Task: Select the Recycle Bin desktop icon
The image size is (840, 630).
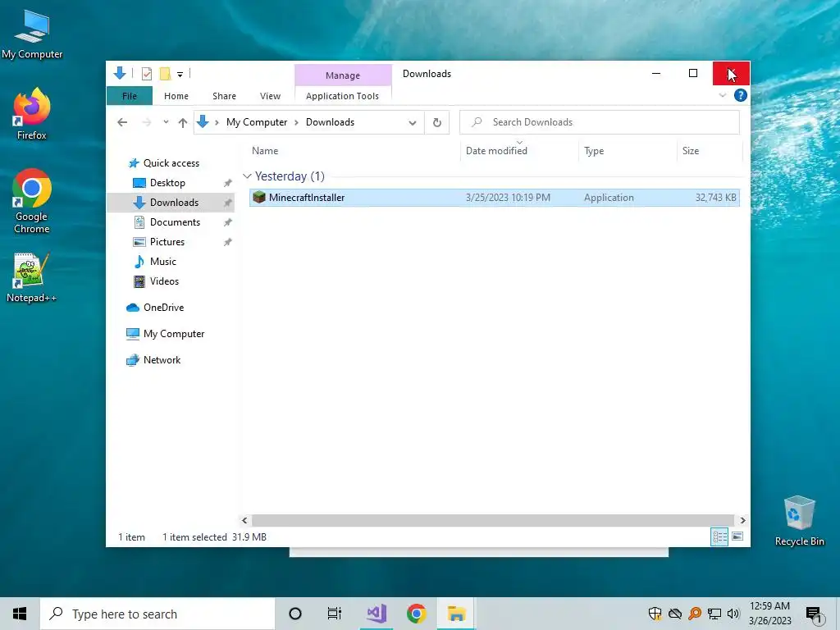Action: 799,521
